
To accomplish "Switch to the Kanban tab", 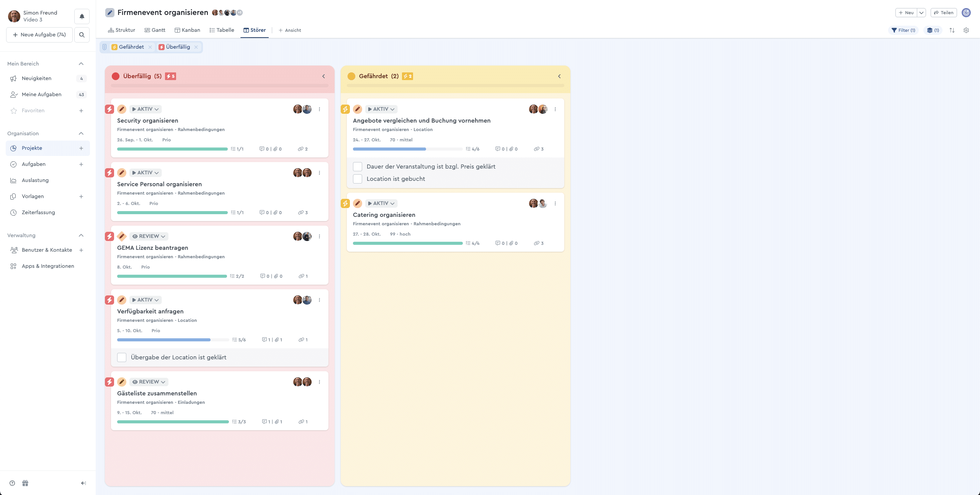I will point(188,30).
